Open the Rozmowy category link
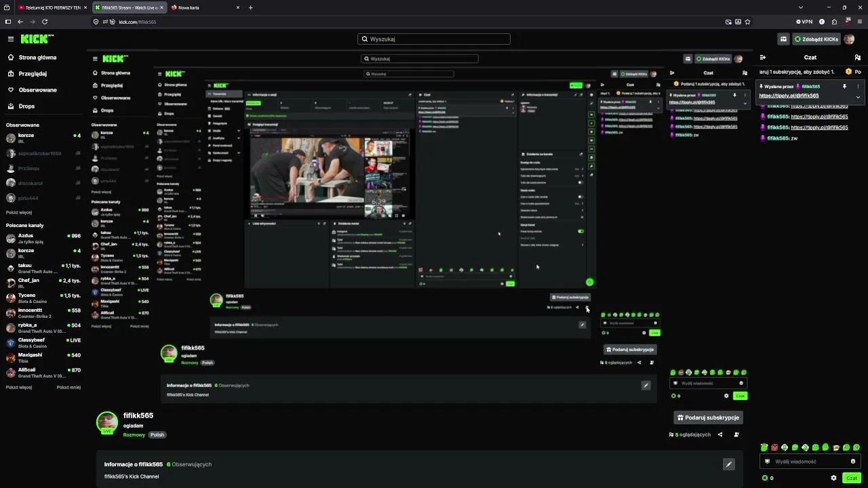Viewport: 868px width, 488px height. tap(134, 434)
